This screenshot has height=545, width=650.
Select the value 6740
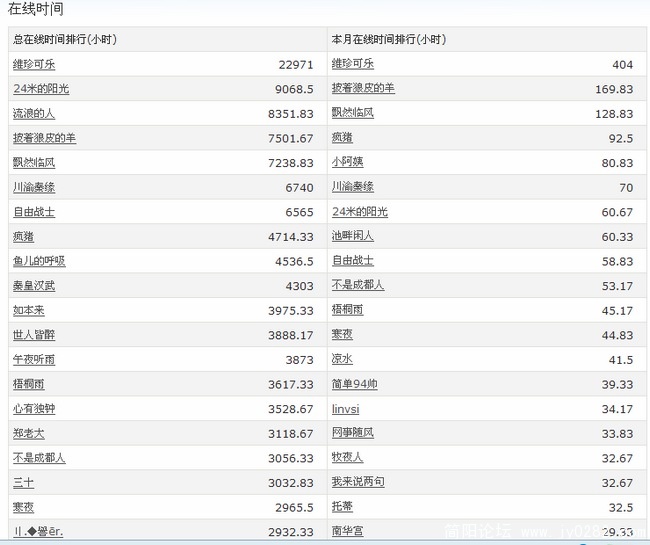[x=299, y=188]
